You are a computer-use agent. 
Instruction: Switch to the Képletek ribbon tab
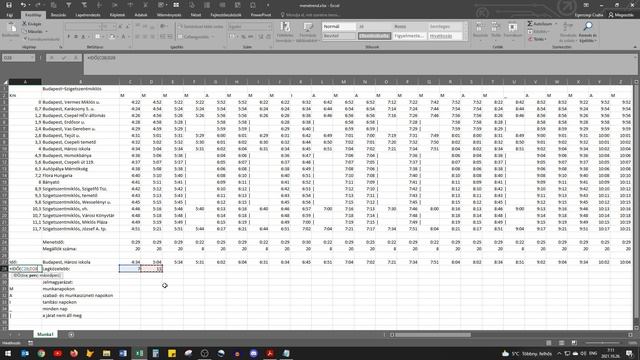click(117, 15)
